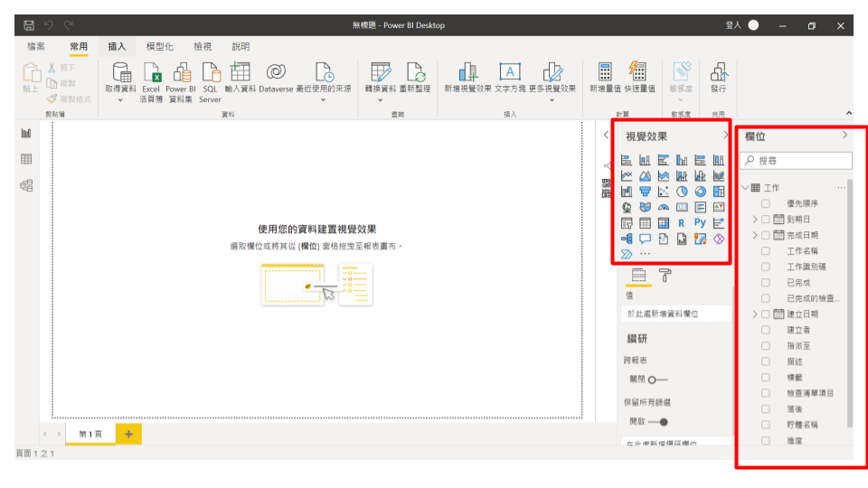Check the 工作識別碼 field checkbox
Viewport: 868px width, 488px height.
pos(766,267)
